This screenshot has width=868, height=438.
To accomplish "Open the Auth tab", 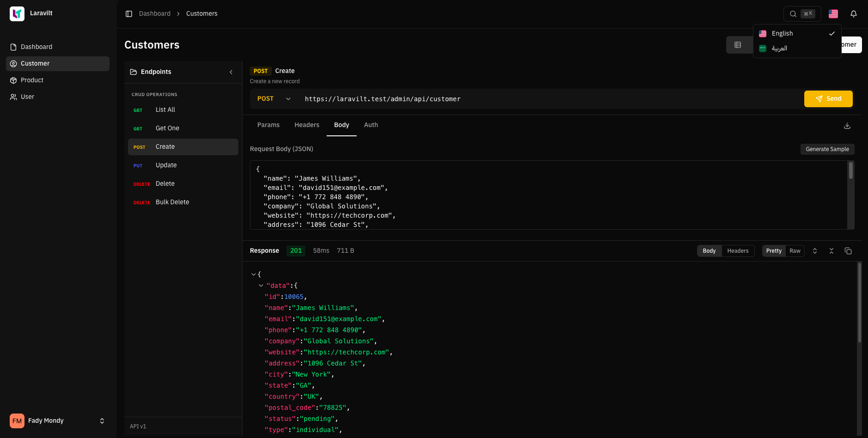I will [x=371, y=125].
